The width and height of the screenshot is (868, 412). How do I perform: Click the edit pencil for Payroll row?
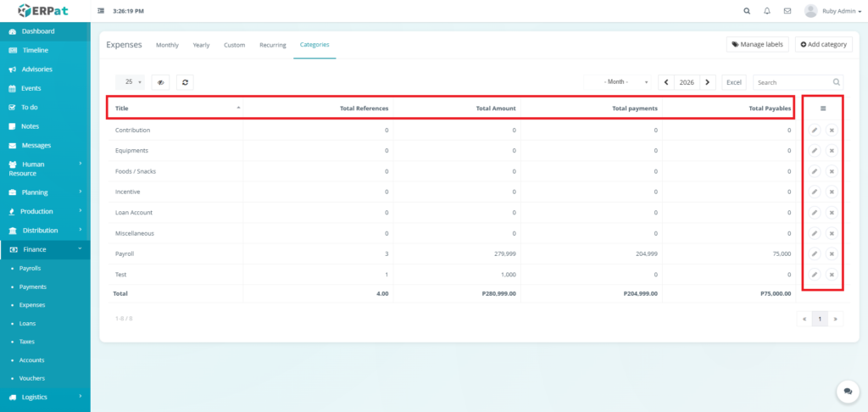click(814, 253)
